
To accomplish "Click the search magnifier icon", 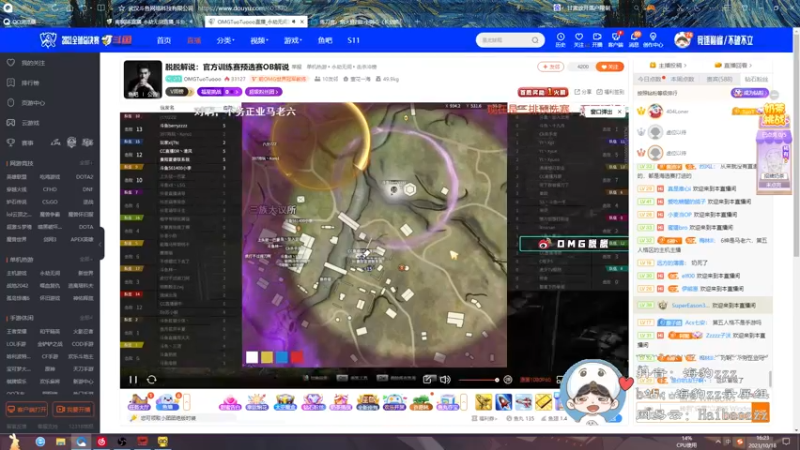I will [x=535, y=40].
